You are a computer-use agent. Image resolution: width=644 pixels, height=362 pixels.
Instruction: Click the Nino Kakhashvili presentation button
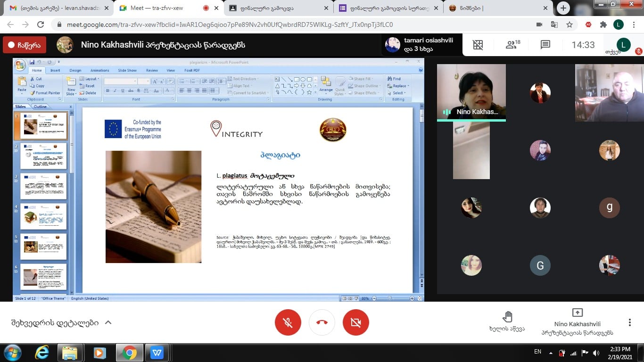577,322
